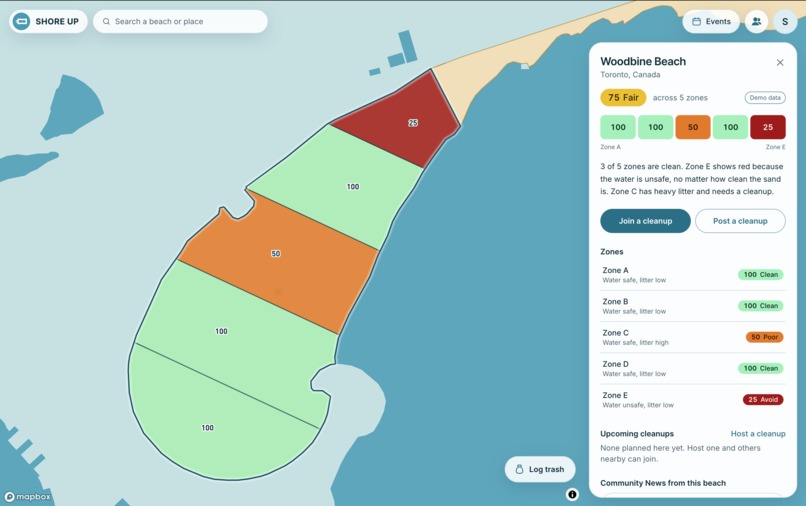Click the 100 Clean badge for Zone A
Viewport: 806px width, 506px height.
(761, 275)
